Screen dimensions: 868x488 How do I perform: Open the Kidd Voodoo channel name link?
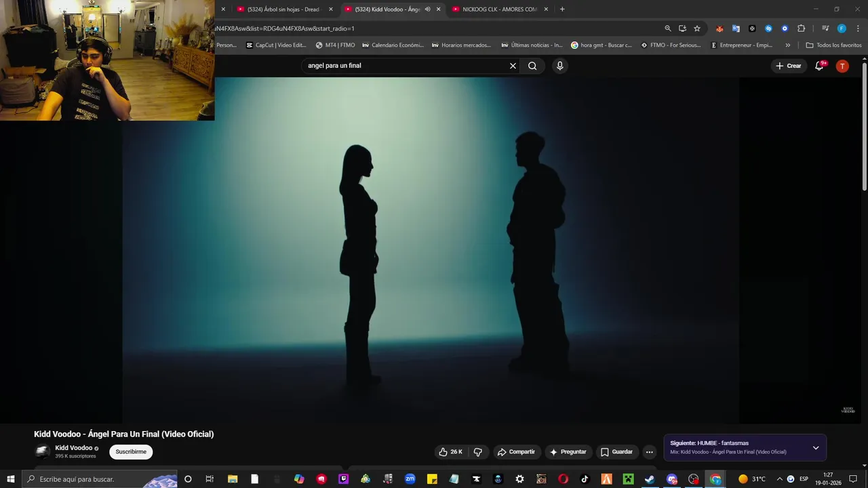tap(74, 448)
